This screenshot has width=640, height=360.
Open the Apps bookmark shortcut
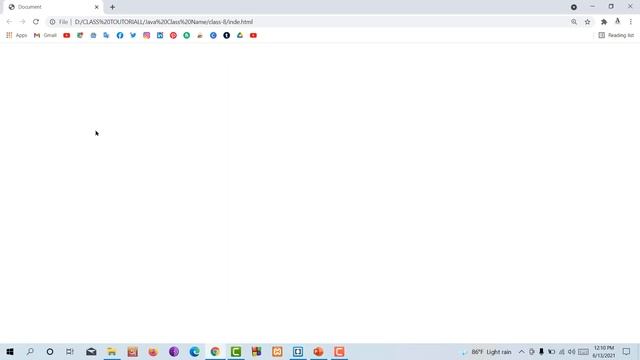(x=17, y=36)
